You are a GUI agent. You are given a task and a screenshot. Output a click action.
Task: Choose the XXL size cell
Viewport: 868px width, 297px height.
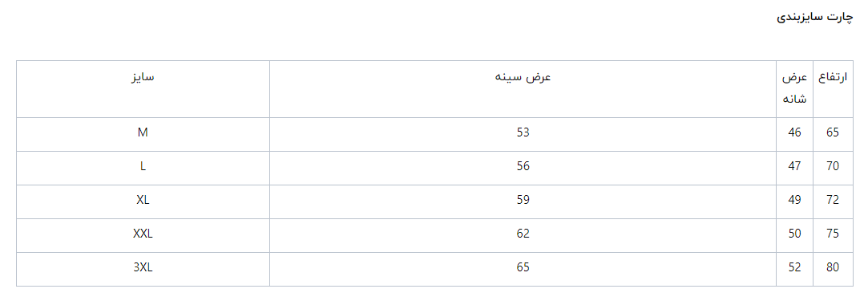[x=143, y=234]
